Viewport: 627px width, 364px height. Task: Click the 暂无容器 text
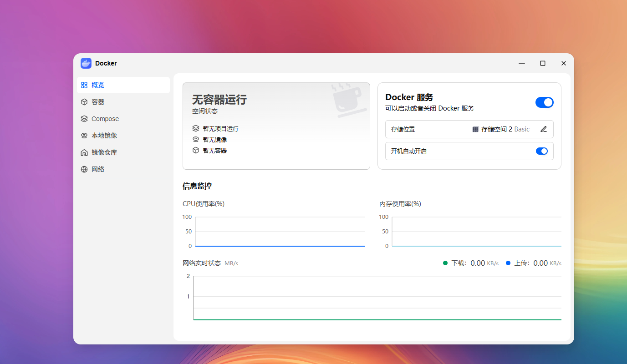[x=215, y=151]
